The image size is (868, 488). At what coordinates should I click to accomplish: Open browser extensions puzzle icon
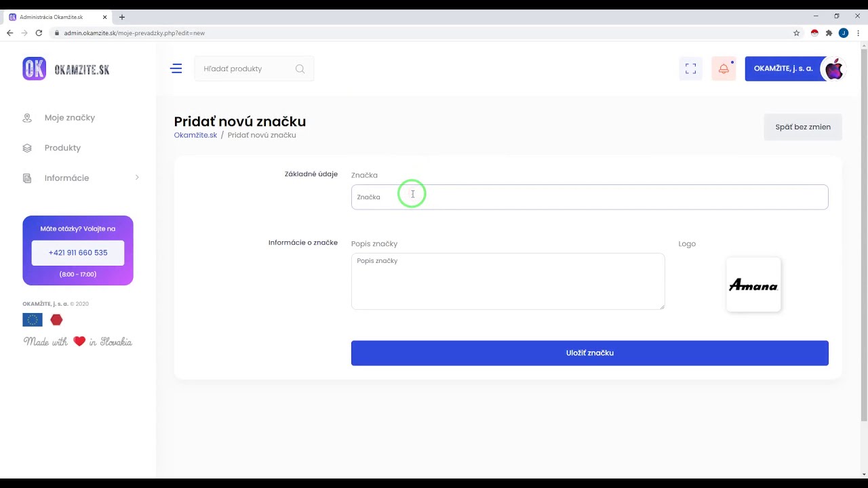pos(829,33)
